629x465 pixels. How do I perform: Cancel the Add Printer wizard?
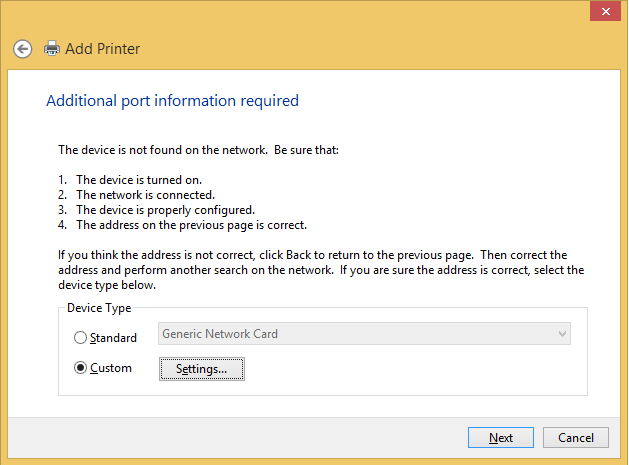coord(576,437)
